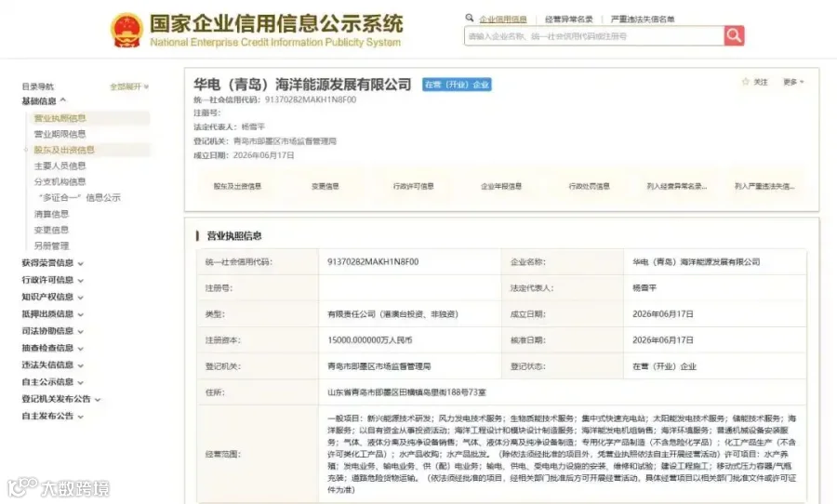Switch to 企业年报信息 tab
Viewport: 837px width, 504px height.
500,186
